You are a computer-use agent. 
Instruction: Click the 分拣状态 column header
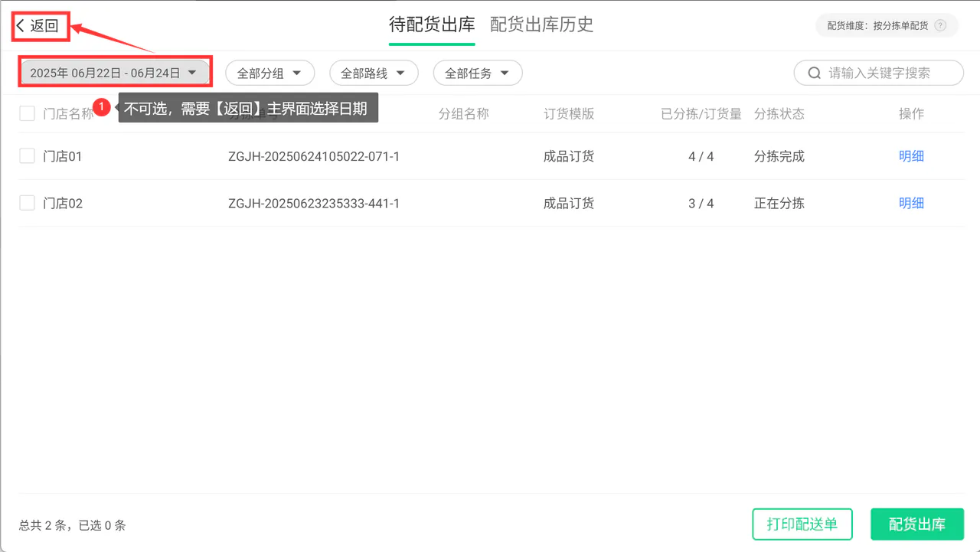pyautogui.click(x=779, y=114)
